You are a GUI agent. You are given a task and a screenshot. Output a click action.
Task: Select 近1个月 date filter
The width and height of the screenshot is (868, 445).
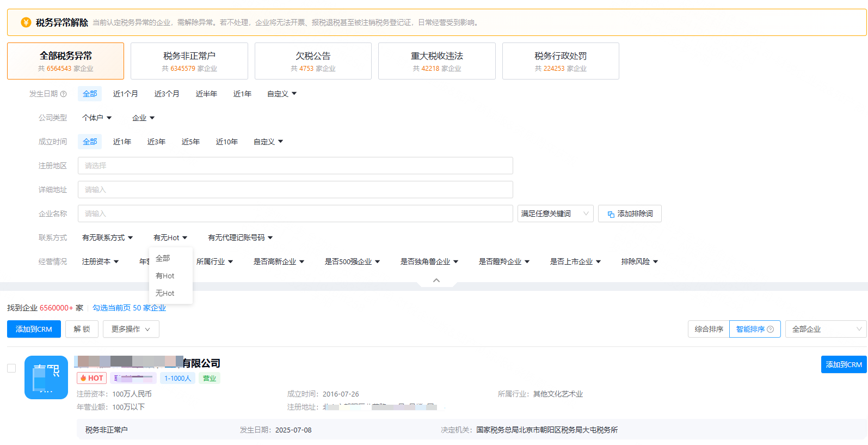click(125, 94)
